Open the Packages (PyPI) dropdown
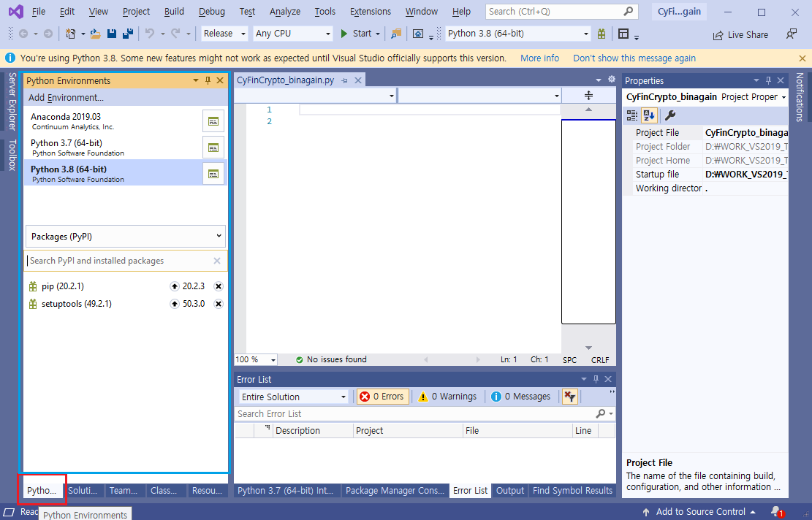 (125, 237)
